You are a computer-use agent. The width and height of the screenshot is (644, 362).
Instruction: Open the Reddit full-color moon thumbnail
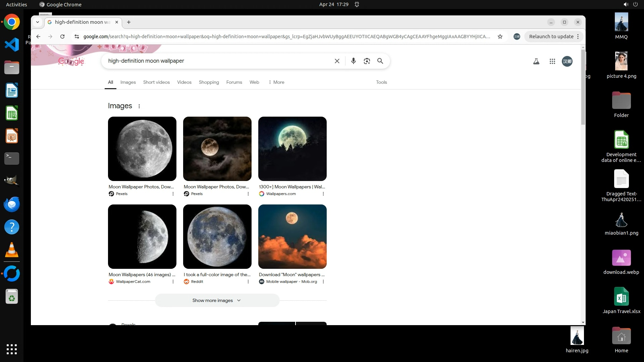(x=217, y=237)
